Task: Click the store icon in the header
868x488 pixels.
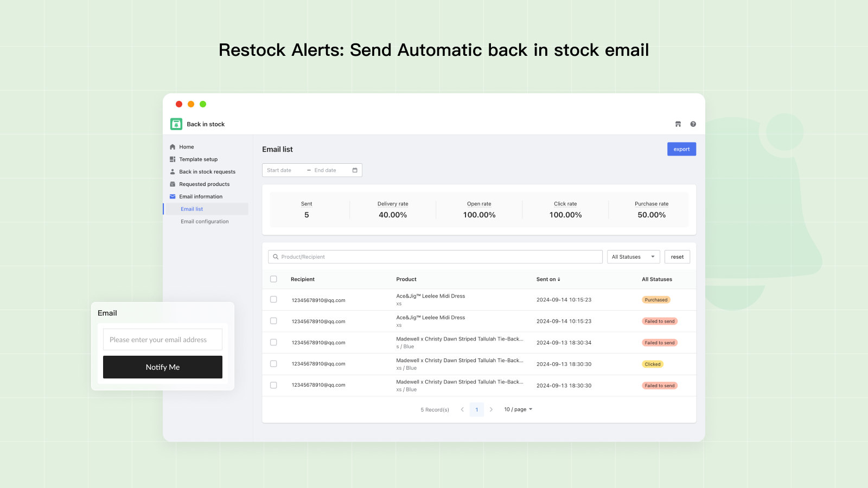Action: tap(678, 124)
